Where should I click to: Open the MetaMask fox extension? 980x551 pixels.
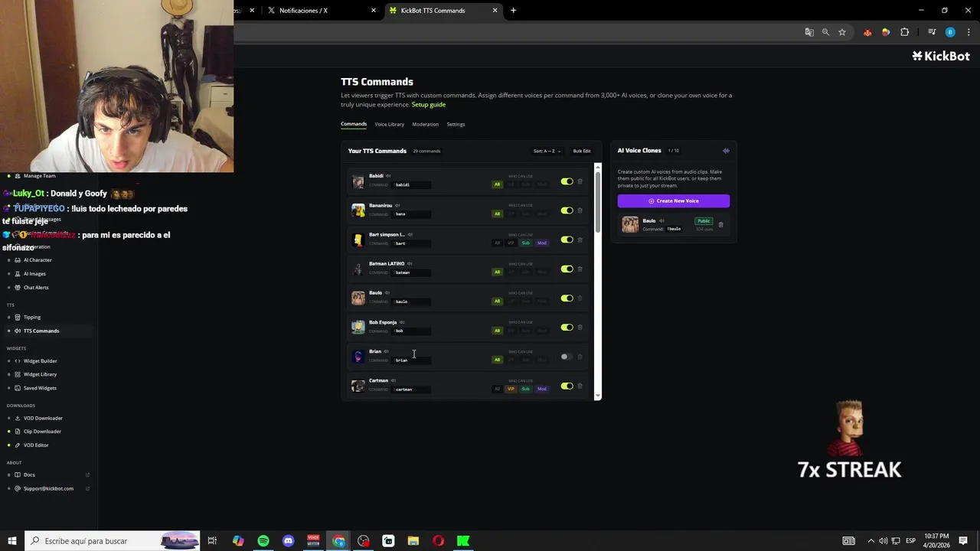tap(867, 32)
